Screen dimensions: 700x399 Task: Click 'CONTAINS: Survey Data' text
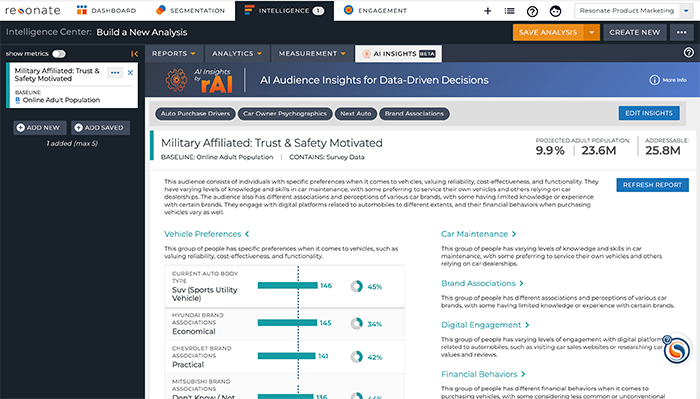[x=327, y=157]
